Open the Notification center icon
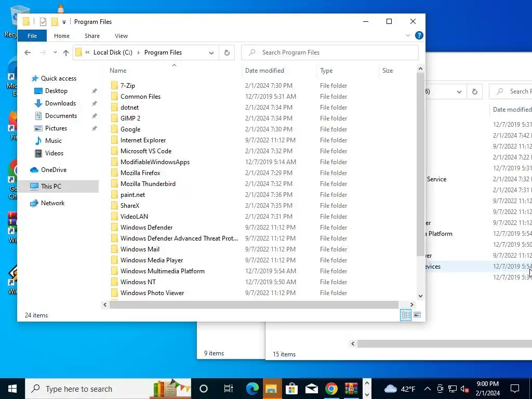This screenshot has width=532, height=399. coord(515,389)
